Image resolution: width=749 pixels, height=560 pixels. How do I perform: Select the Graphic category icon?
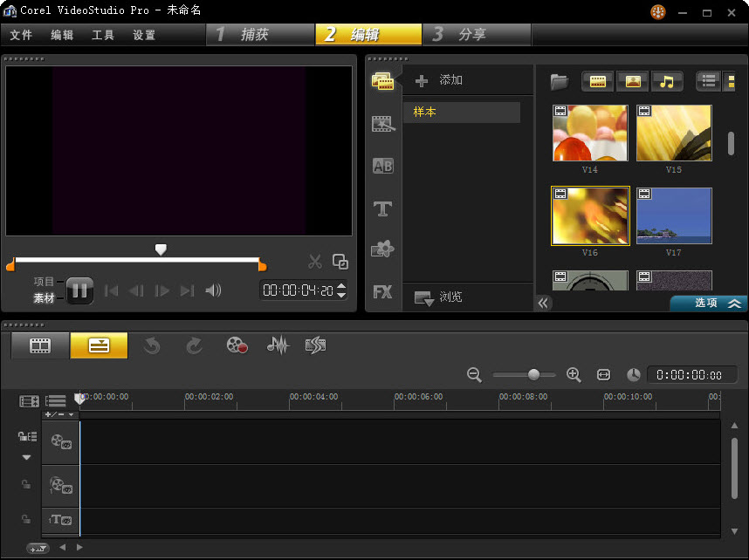pos(382,250)
